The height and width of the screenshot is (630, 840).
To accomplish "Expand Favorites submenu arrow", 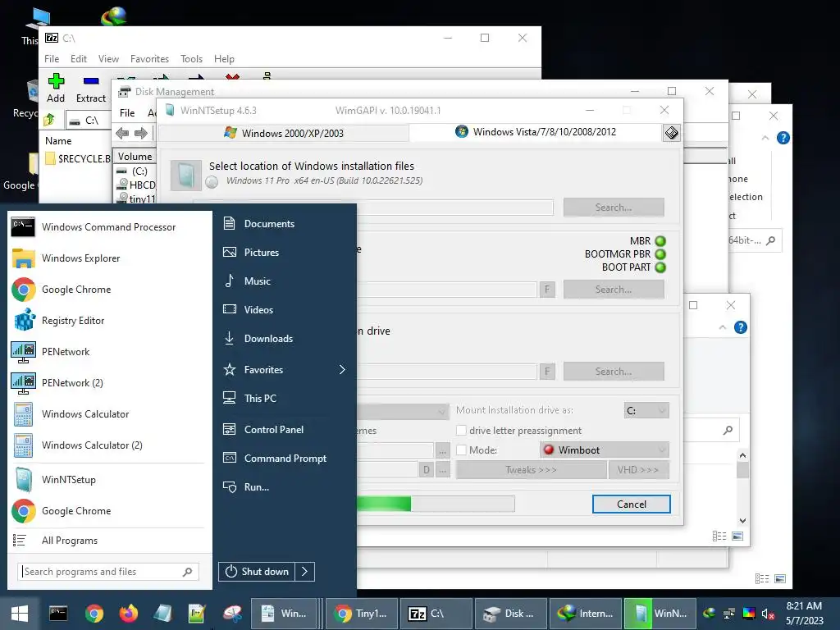I will (342, 370).
